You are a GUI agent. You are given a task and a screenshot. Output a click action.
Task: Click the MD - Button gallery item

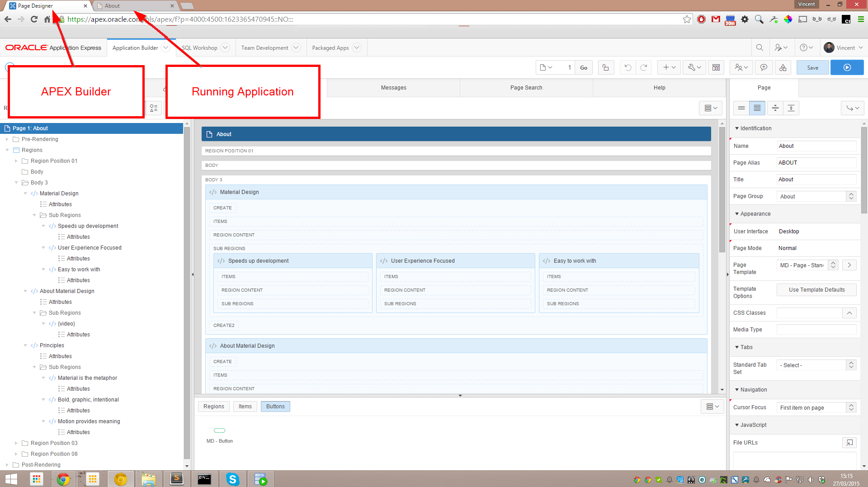(x=220, y=435)
